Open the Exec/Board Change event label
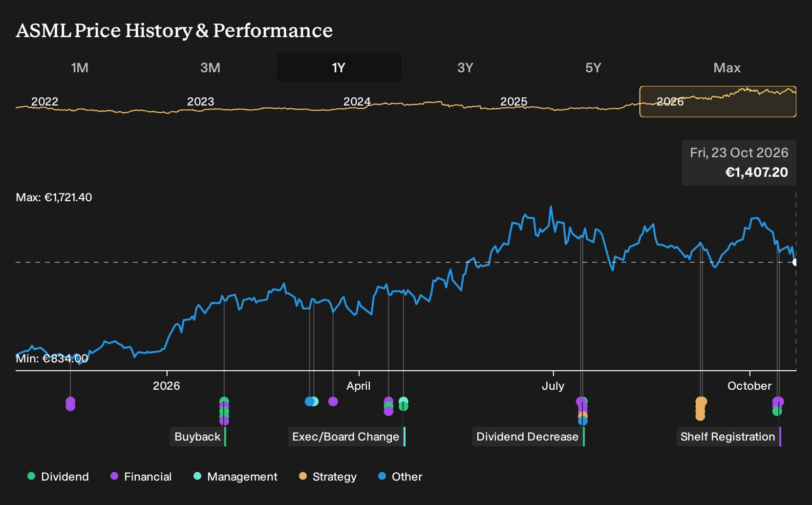The image size is (812, 505). pos(346,437)
